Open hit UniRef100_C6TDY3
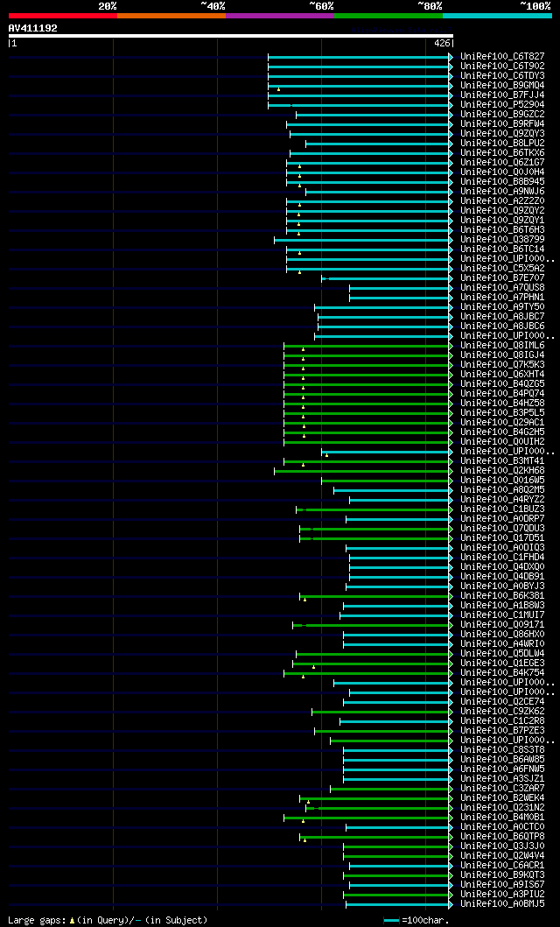This screenshot has height=927, width=560. click(x=503, y=76)
